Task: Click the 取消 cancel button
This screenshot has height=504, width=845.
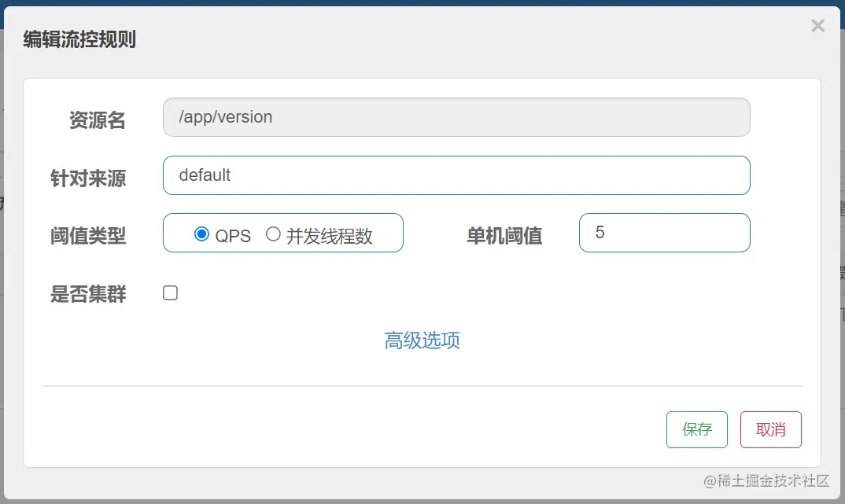Action: [x=770, y=429]
